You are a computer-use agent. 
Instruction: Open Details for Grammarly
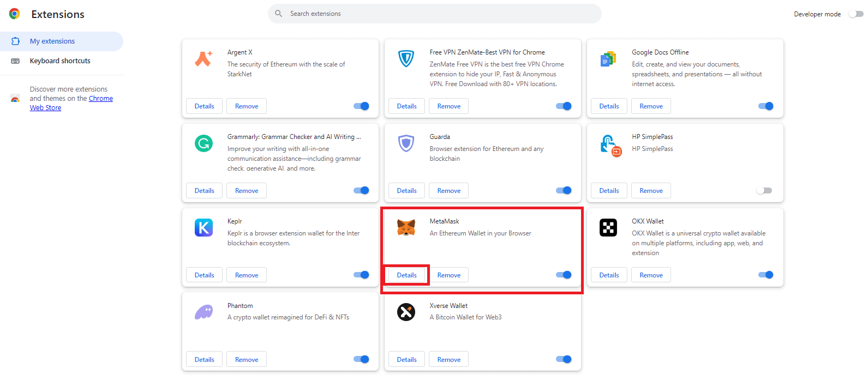point(205,191)
